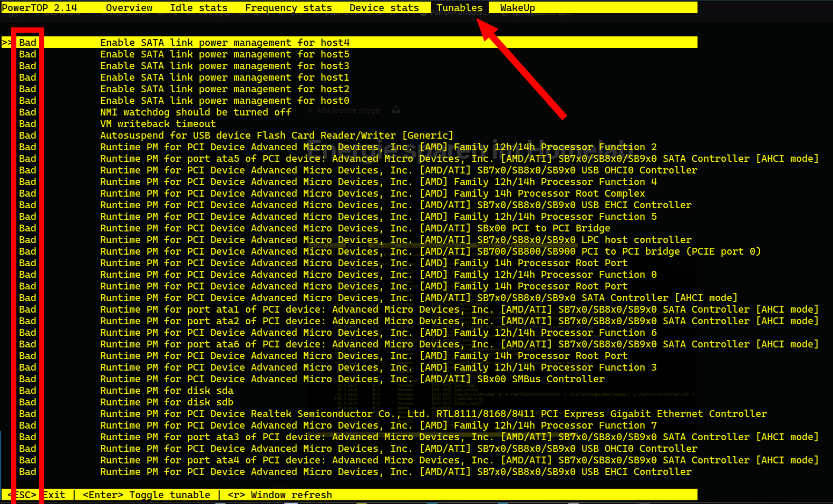Select Runtime PM for Processor Function 5
Image resolution: width=833 pixels, height=504 pixels.
click(x=379, y=217)
